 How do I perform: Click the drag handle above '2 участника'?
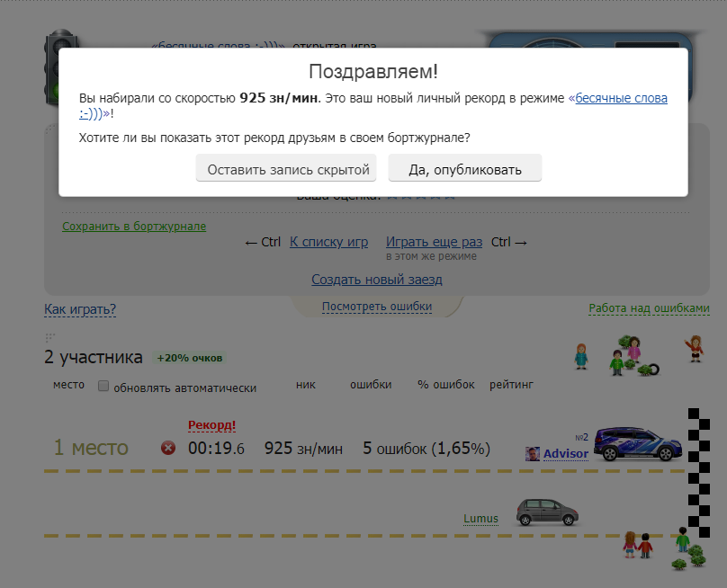[x=49, y=337]
